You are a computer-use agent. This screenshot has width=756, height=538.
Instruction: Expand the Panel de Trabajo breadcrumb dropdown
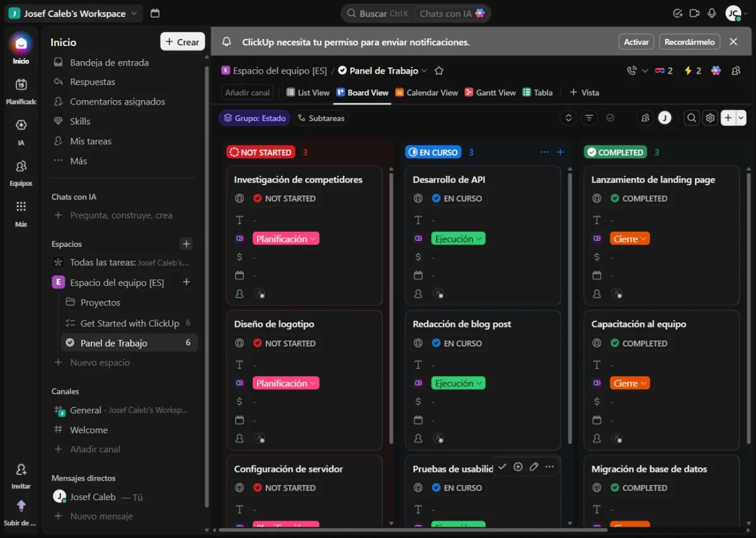[x=424, y=71]
